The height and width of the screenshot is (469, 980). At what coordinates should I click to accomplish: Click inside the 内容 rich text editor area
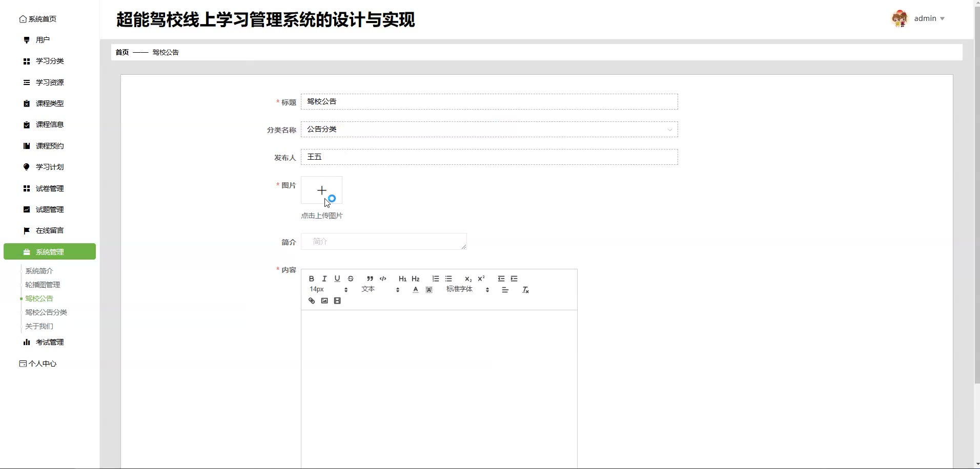point(439,389)
